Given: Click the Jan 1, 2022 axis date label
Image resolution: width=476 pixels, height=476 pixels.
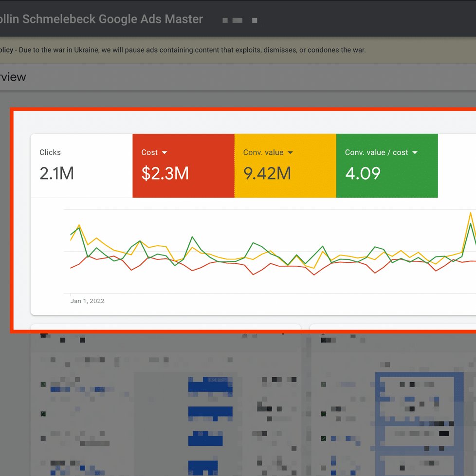Looking at the screenshot, I should (88, 301).
